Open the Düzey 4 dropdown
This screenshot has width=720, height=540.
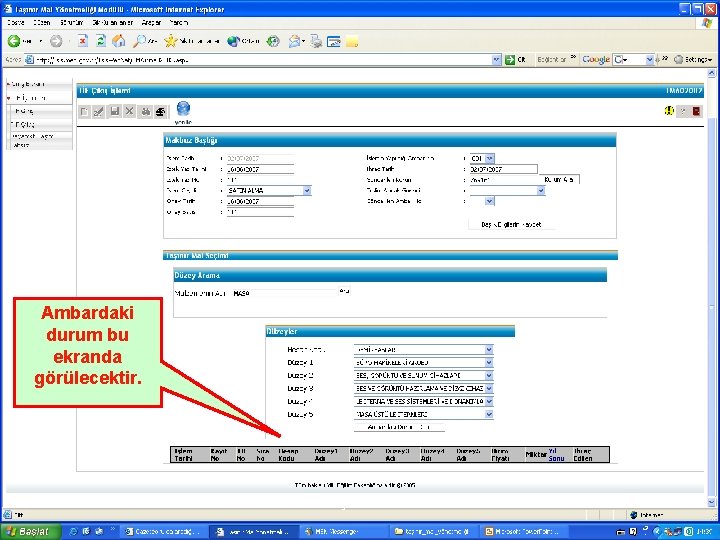point(489,401)
